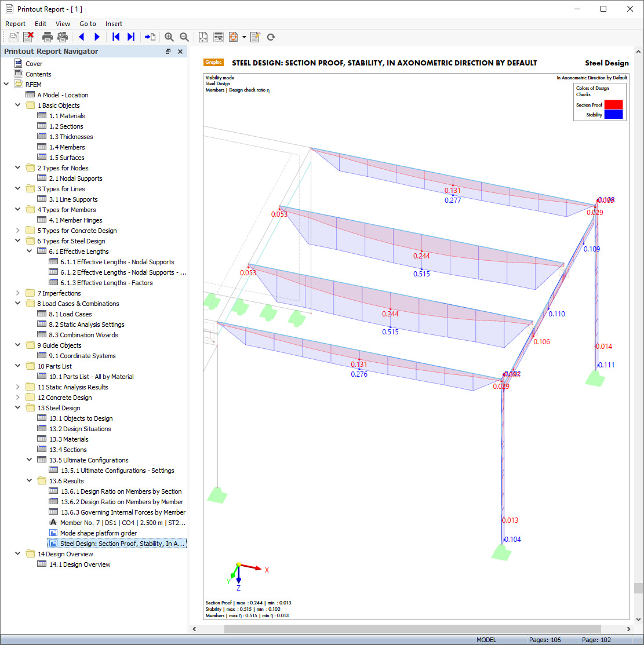Viewport: 644px width, 645px height.
Task: Click the edit report notes icon
Action: pos(255,37)
